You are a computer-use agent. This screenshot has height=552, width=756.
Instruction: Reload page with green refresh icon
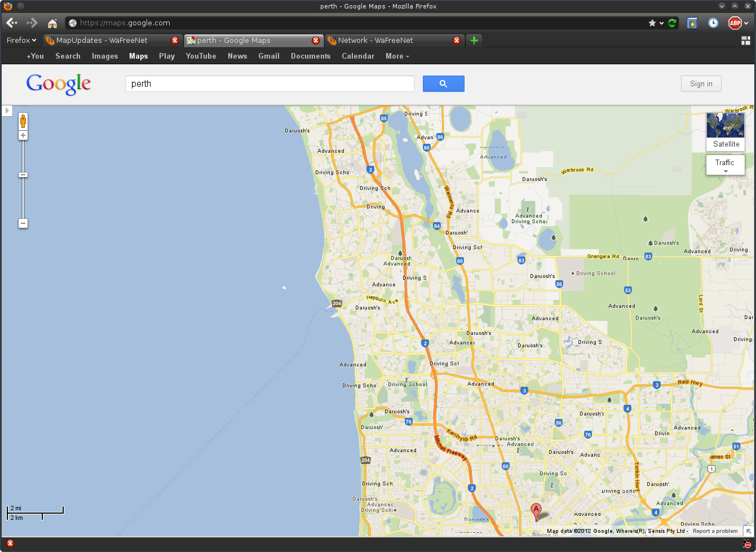[672, 23]
